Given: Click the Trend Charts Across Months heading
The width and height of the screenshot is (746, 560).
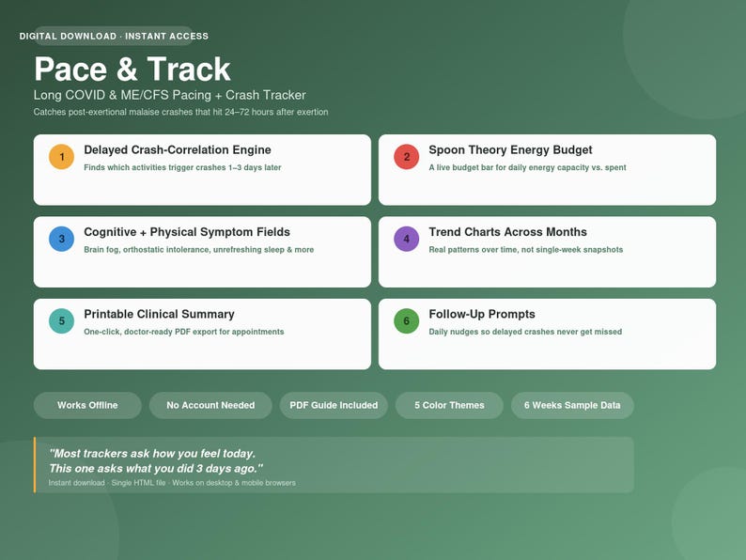Looking at the screenshot, I should tap(507, 232).
